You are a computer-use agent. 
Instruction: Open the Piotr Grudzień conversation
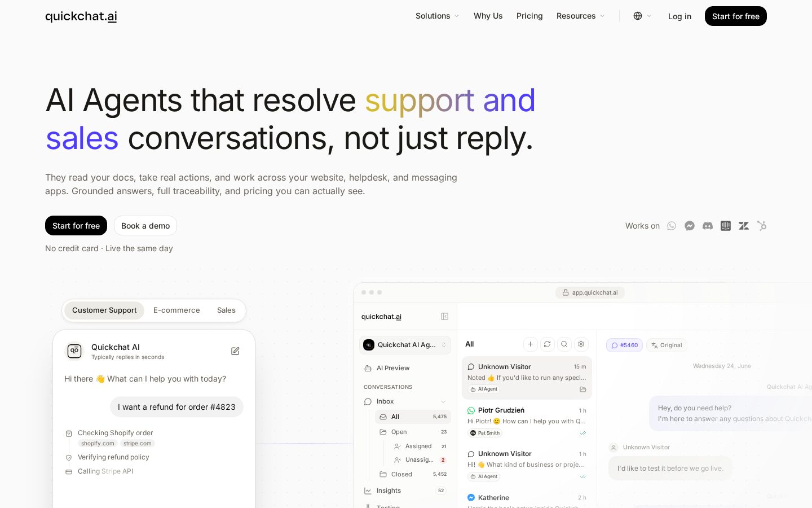click(x=527, y=421)
